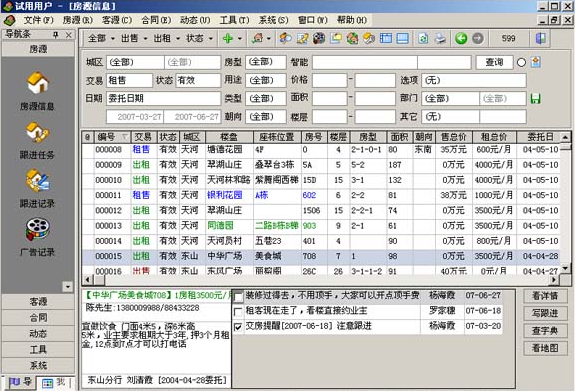The width and height of the screenshot is (575, 391).
Task: Open 房源信息 house icon in sidebar
Action: tap(38, 83)
